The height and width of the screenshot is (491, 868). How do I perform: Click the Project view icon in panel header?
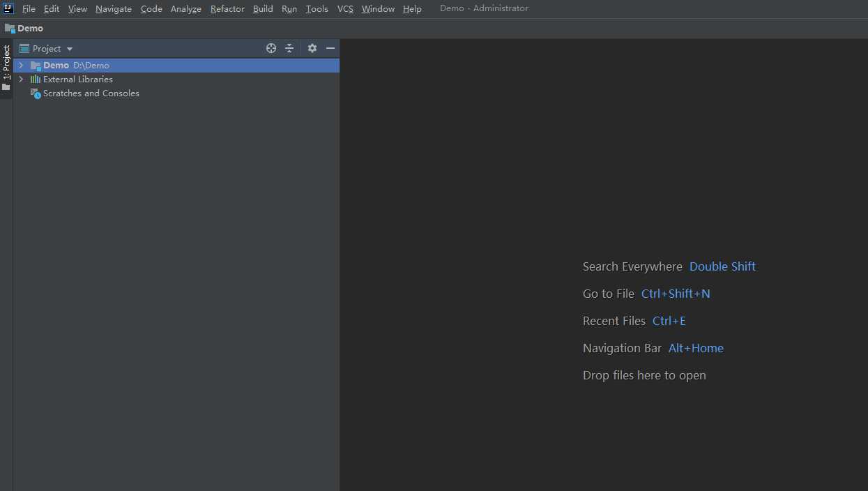pyautogui.click(x=24, y=49)
